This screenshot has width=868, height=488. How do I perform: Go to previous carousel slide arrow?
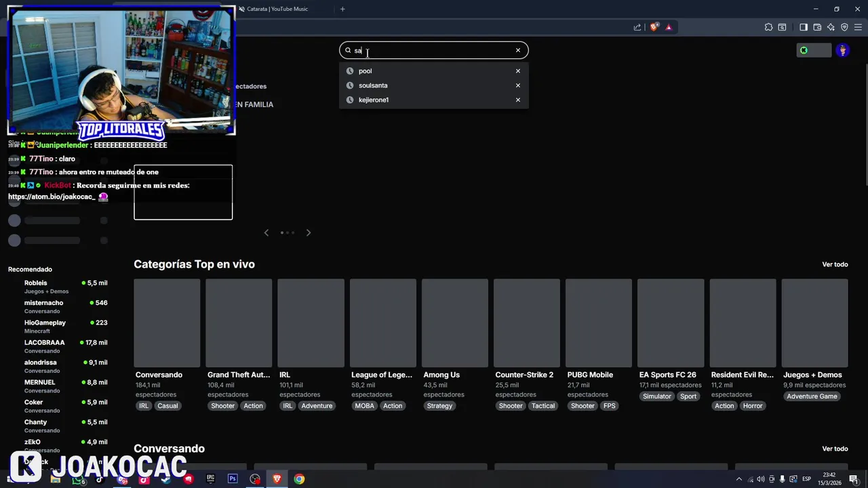[x=267, y=232]
